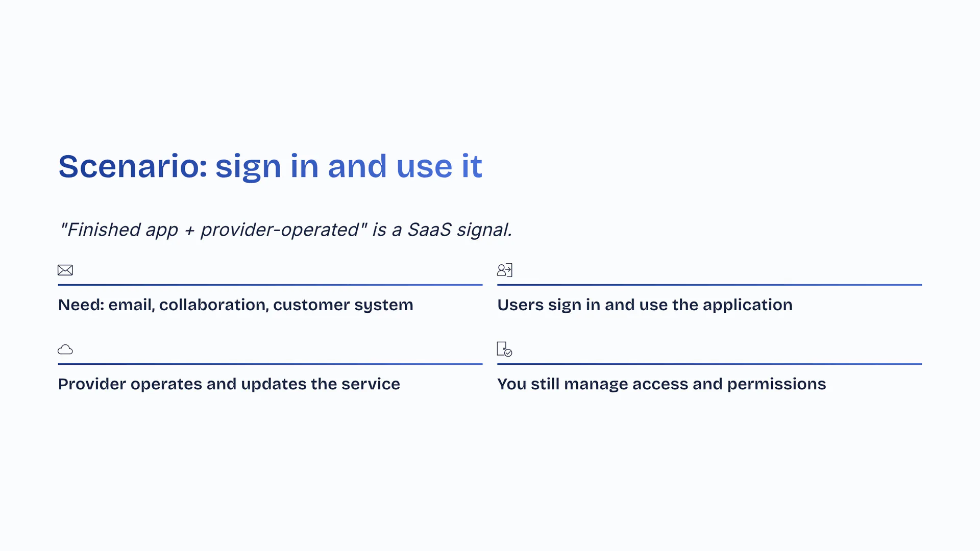Click the word "permissions" in the last item
Screen dimensions: 980x551
(776, 384)
